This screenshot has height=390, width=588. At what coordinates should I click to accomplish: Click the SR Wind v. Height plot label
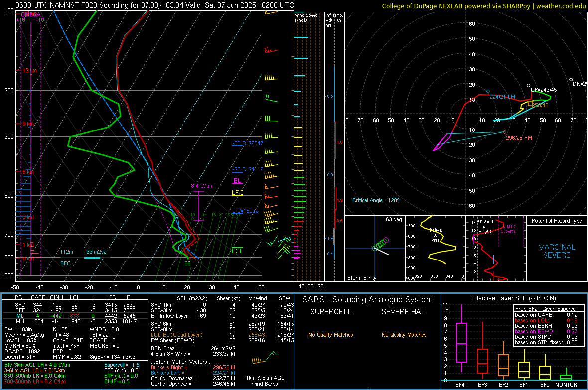click(485, 227)
